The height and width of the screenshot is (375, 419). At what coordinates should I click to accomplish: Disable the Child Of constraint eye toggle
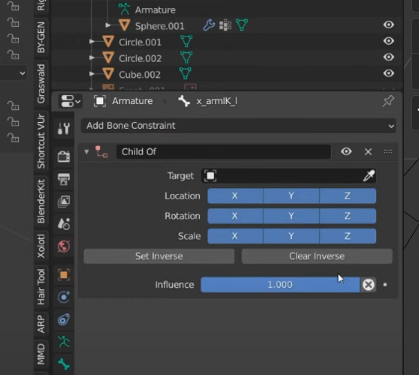coord(346,152)
